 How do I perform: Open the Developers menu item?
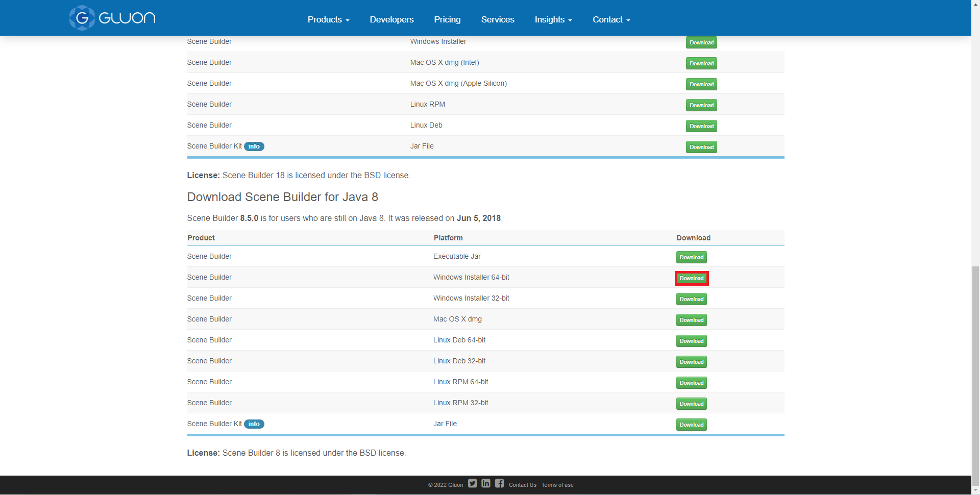coord(391,19)
